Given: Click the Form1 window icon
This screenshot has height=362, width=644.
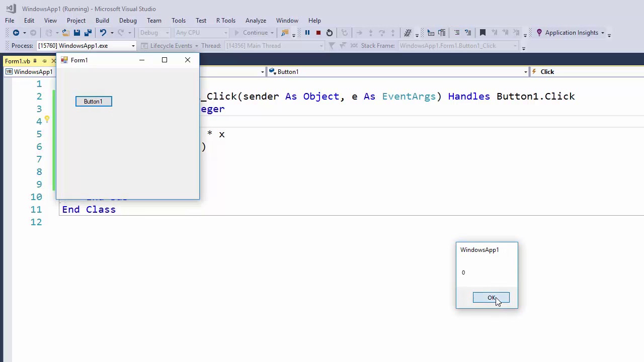Looking at the screenshot, I should tap(64, 60).
